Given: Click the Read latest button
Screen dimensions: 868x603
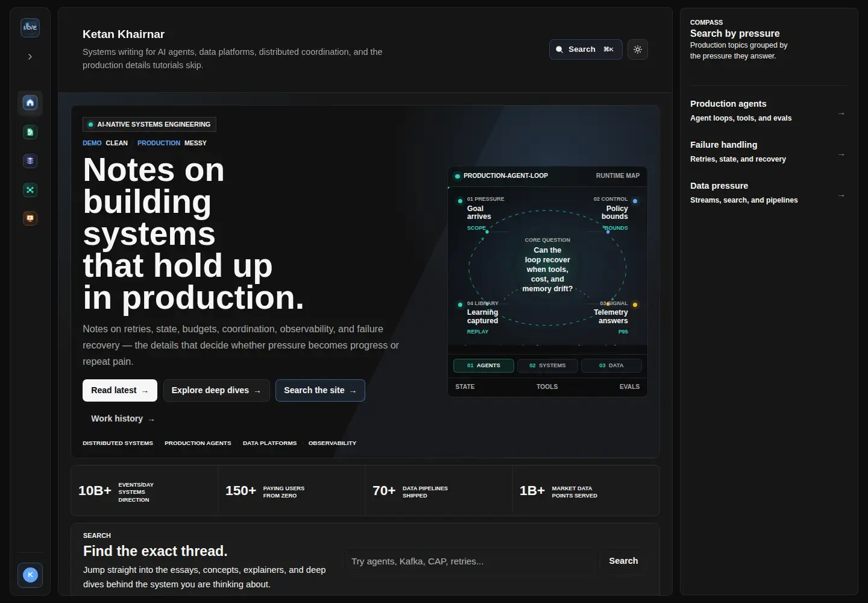Looking at the screenshot, I should [x=120, y=390].
